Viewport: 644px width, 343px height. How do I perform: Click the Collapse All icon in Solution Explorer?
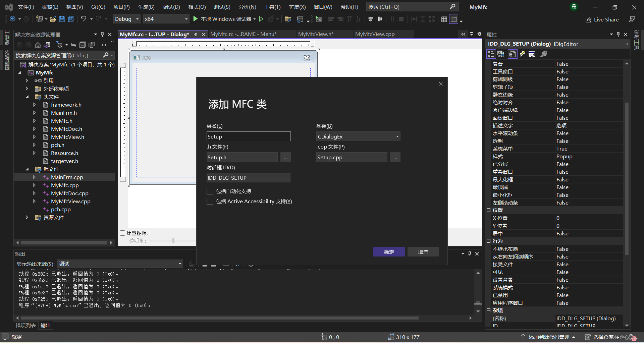click(83, 45)
